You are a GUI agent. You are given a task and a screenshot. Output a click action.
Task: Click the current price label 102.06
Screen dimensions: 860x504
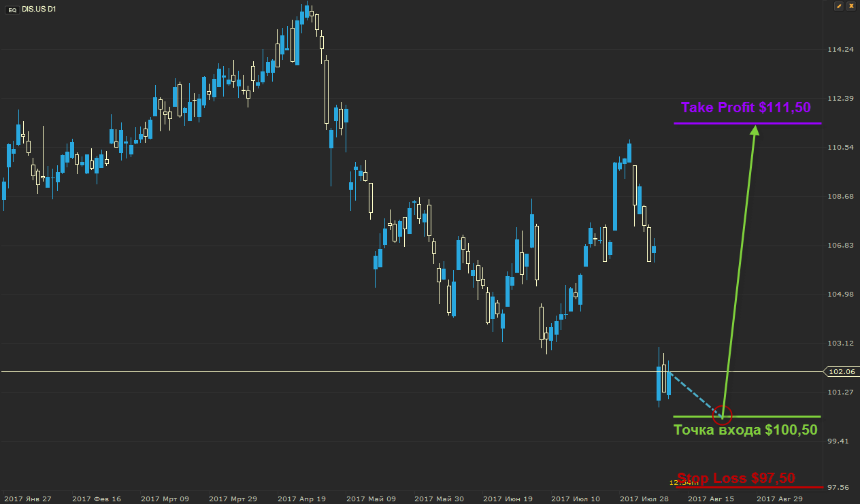(x=842, y=372)
